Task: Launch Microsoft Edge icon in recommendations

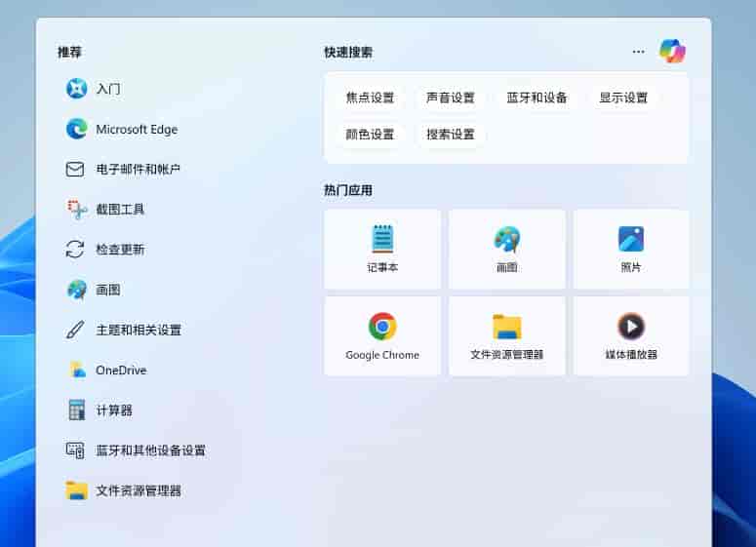Action: [76, 129]
